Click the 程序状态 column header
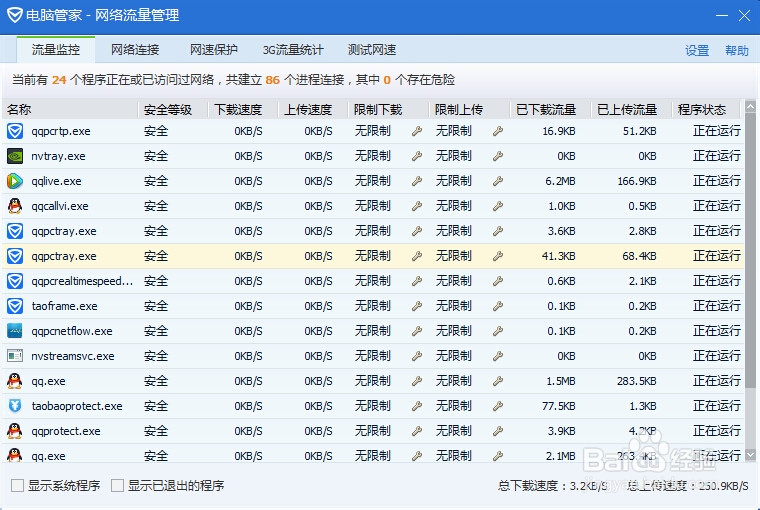The height and width of the screenshot is (510, 760). (706, 110)
